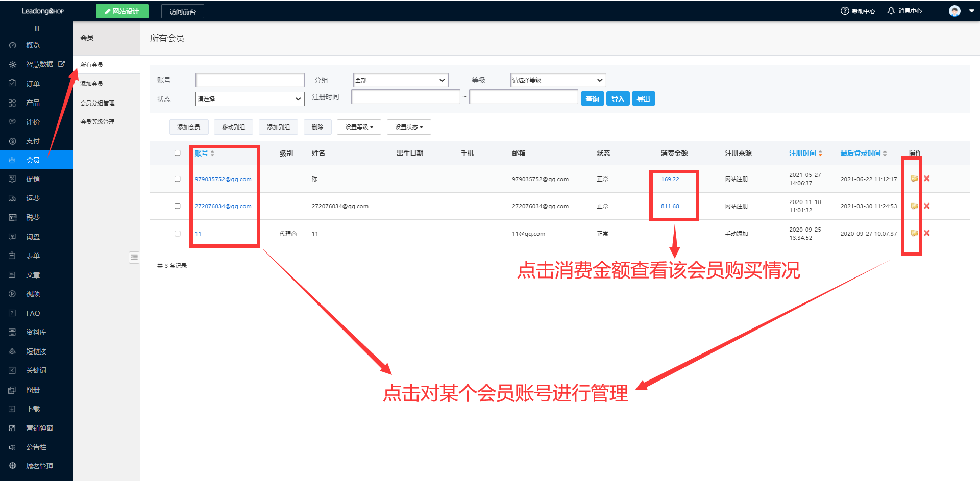Check the checkbox for member 272076034@qq.com
This screenshot has width=980, height=481.
(178, 206)
